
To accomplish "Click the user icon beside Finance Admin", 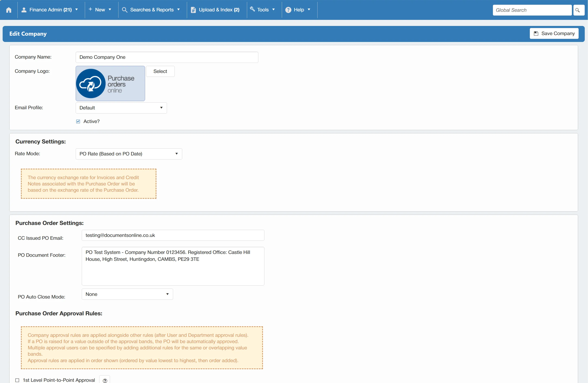I will pos(24,10).
